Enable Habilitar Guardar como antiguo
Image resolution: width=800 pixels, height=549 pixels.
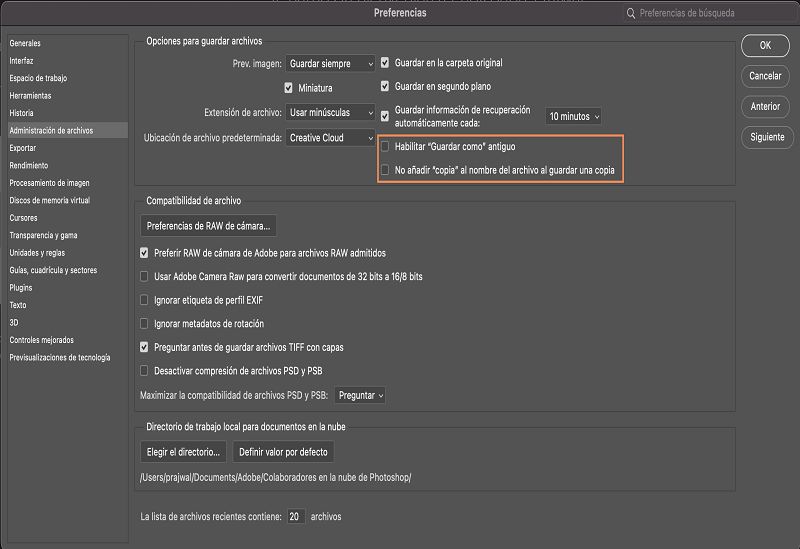tap(385, 146)
